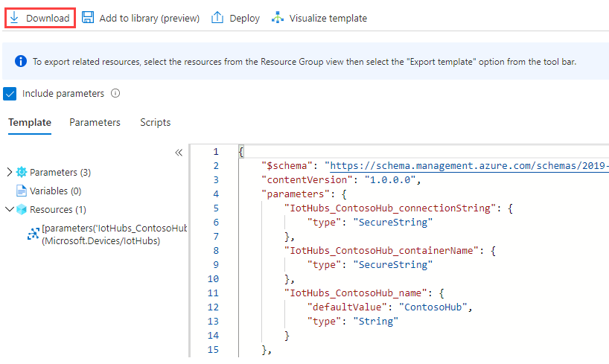Click the Download arrow icon
The width and height of the screenshot is (609, 364).
[15, 18]
